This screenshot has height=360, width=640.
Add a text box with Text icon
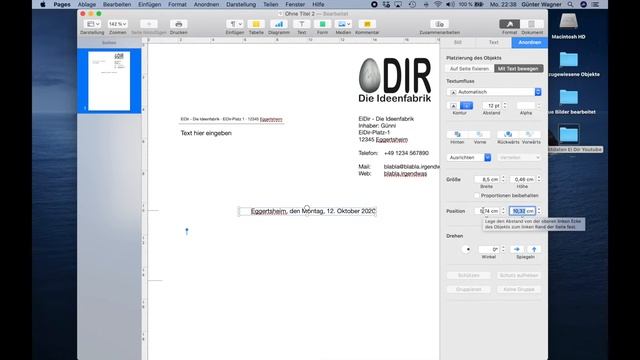[x=302, y=24]
